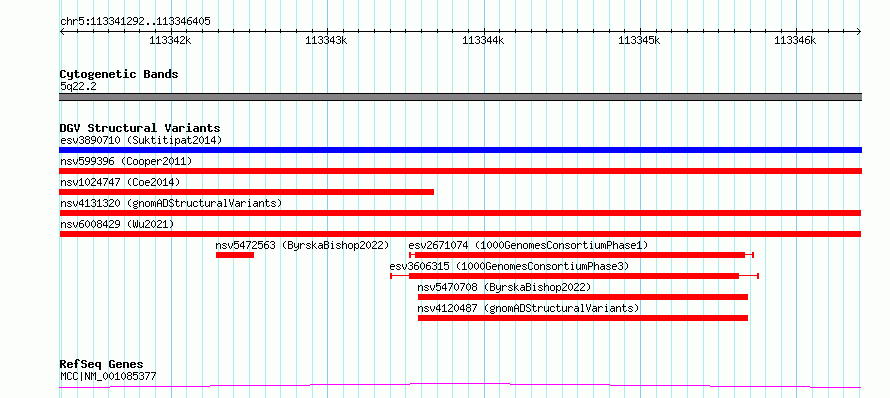
Task: Open nsv5470708 (ByrskaBishop2022) variant bar
Action: [583, 297]
